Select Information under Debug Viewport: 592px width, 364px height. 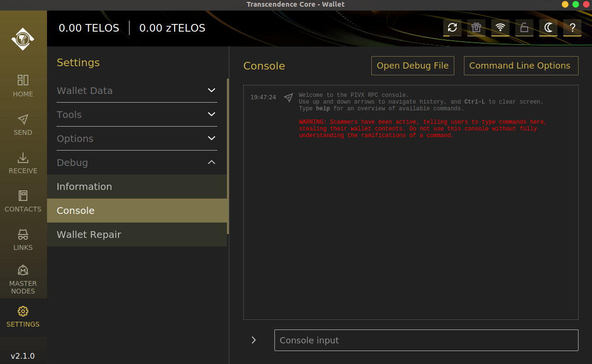click(x=137, y=187)
